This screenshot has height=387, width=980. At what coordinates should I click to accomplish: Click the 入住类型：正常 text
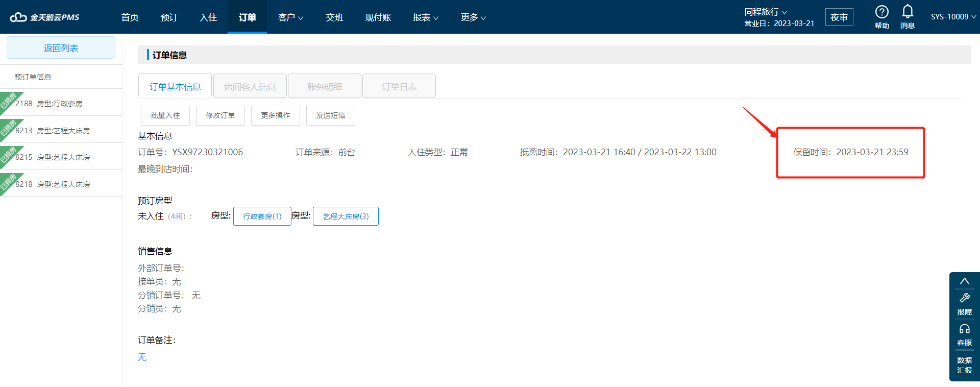point(437,152)
